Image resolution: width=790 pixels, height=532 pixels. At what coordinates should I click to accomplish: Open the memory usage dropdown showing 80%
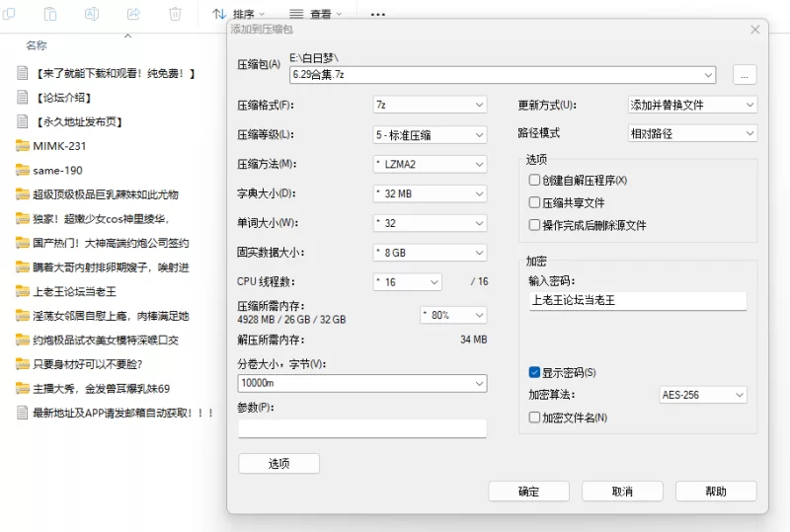pos(453,316)
